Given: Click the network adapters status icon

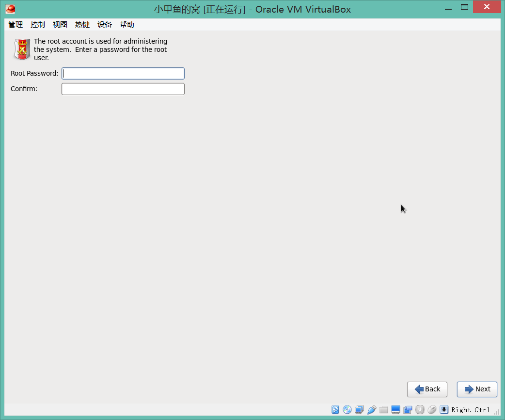Looking at the screenshot, I should (359, 410).
